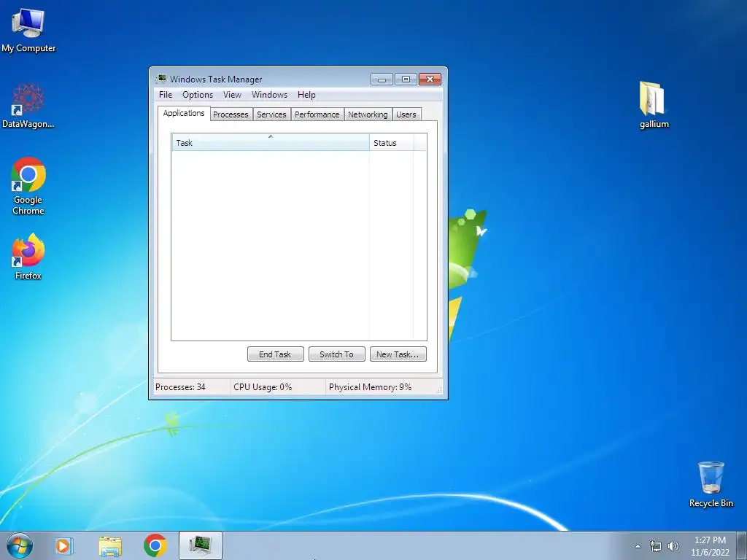This screenshot has height=560, width=747.
Task: Maximize the Task Manager window
Action: [x=406, y=79]
